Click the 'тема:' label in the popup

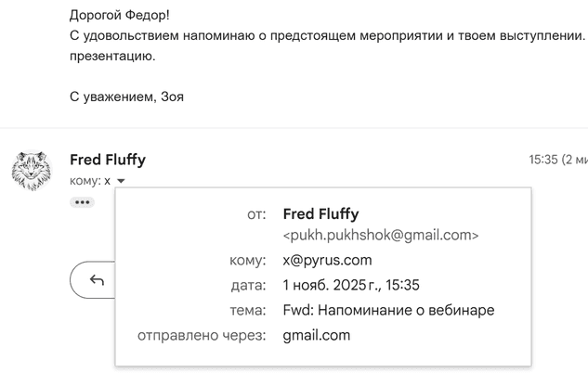248,310
